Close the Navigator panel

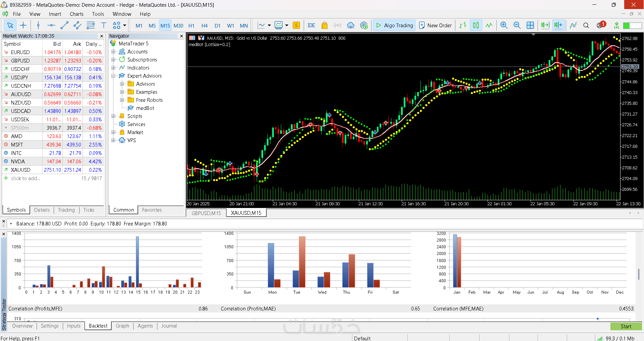pos(182,36)
